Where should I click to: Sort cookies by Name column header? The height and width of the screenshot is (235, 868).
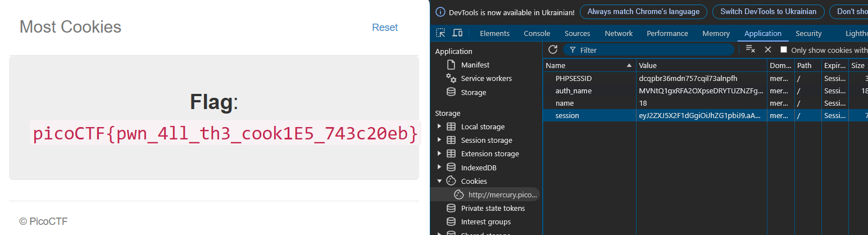point(584,66)
